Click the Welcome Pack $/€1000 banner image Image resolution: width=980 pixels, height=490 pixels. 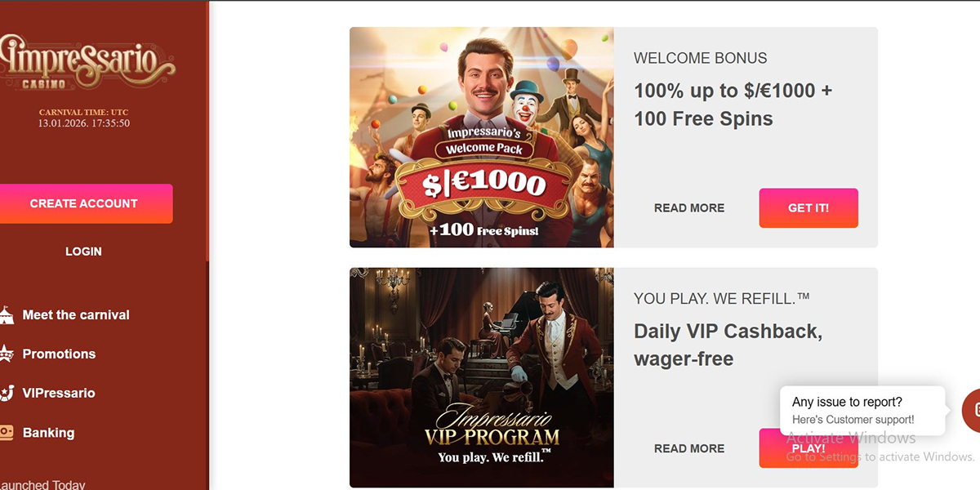(482, 137)
